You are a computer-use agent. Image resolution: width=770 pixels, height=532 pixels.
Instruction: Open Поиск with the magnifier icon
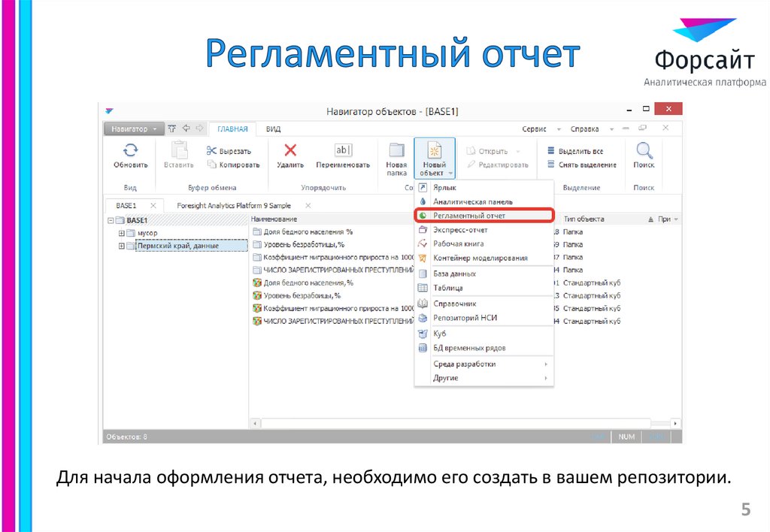[x=644, y=150]
